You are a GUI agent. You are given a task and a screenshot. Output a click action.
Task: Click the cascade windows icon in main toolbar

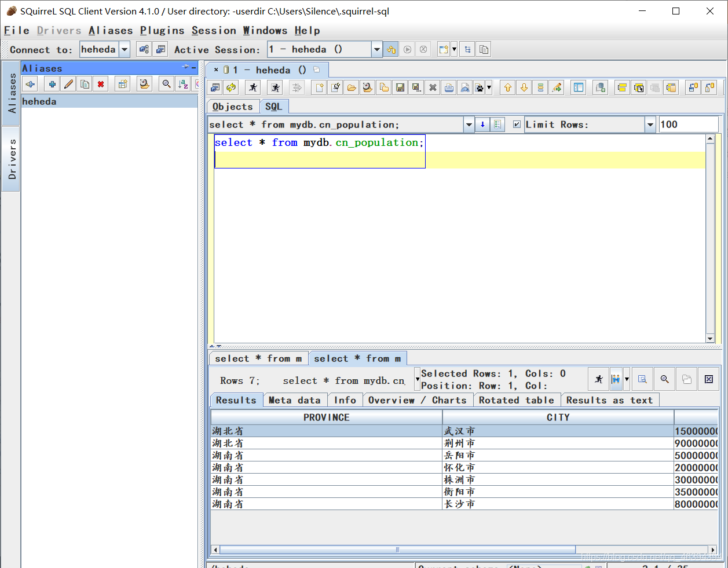pyautogui.click(x=484, y=49)
